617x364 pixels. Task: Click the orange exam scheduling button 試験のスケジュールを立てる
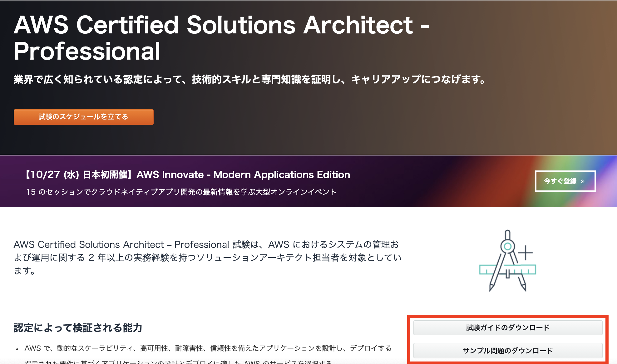(x=84, y=117)
